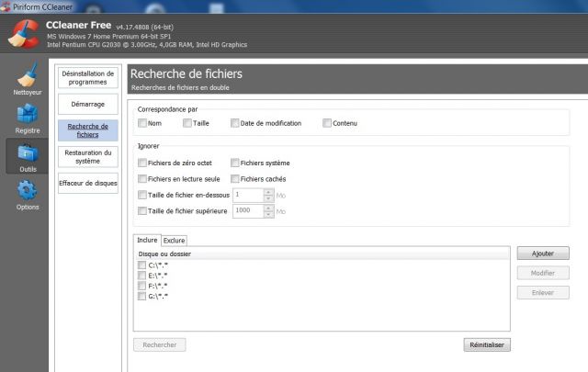Viewport: 588px width, 372px height.
Task: Click the Rechercher button
Action: pyautogui.click(x=159, y=344)
